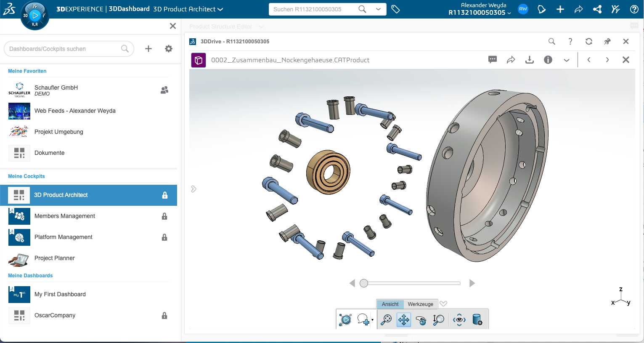Open My First Dashboard
This screenshot has height=343, width=644.
[60, 294]
